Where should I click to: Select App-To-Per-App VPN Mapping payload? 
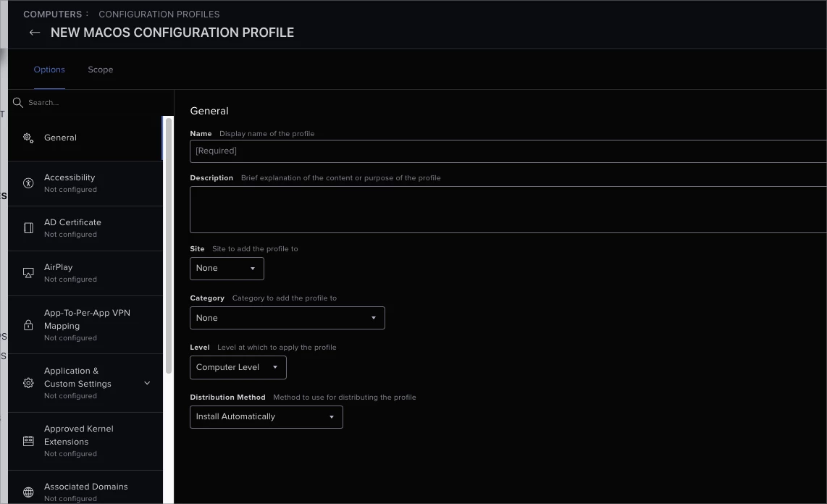point(85,324)
